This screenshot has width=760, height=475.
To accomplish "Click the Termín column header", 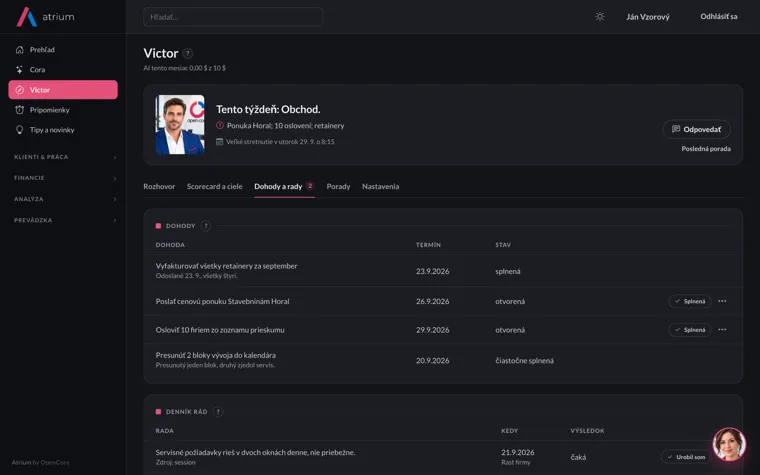I will [x=428, y=245].
